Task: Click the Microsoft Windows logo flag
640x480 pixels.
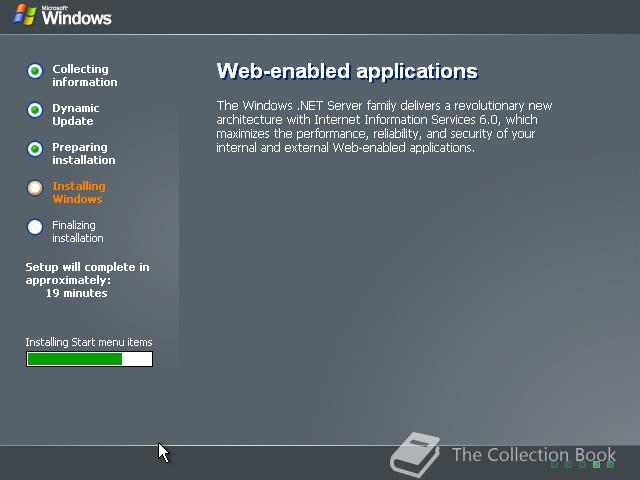Action: [x=25, y=15]
